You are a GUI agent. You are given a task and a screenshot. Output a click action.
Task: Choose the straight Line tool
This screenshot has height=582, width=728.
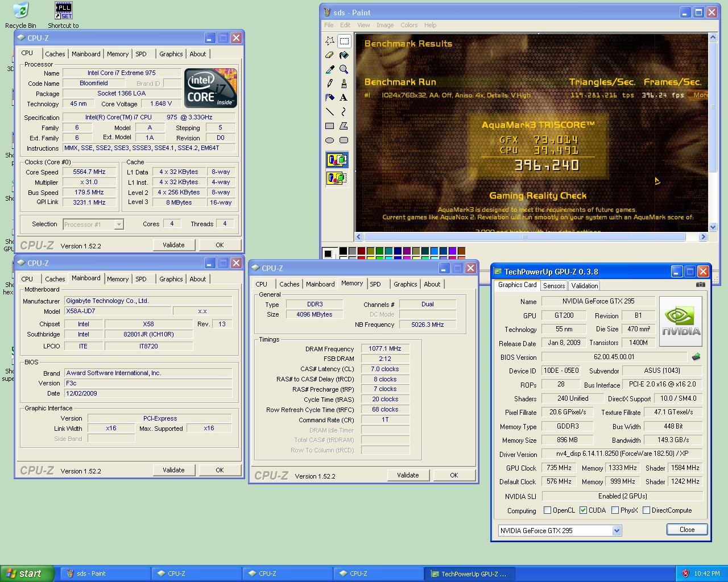pos(330,112)
